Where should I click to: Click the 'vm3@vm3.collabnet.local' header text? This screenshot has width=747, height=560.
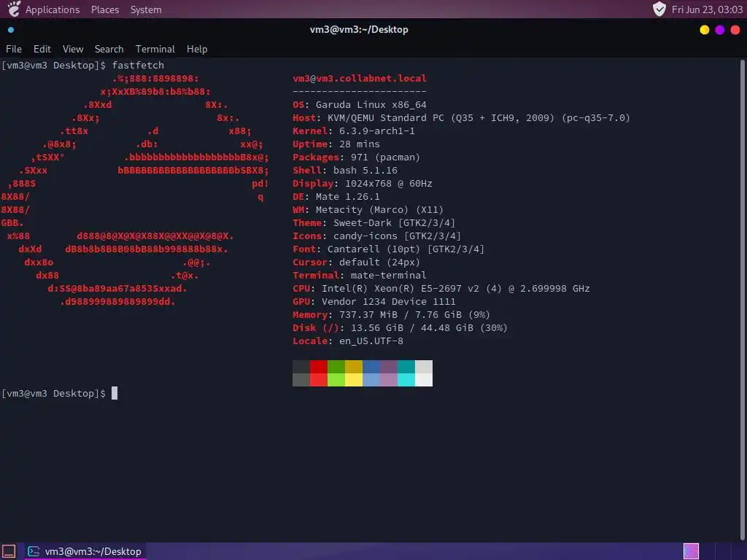[x=360, y=78]
